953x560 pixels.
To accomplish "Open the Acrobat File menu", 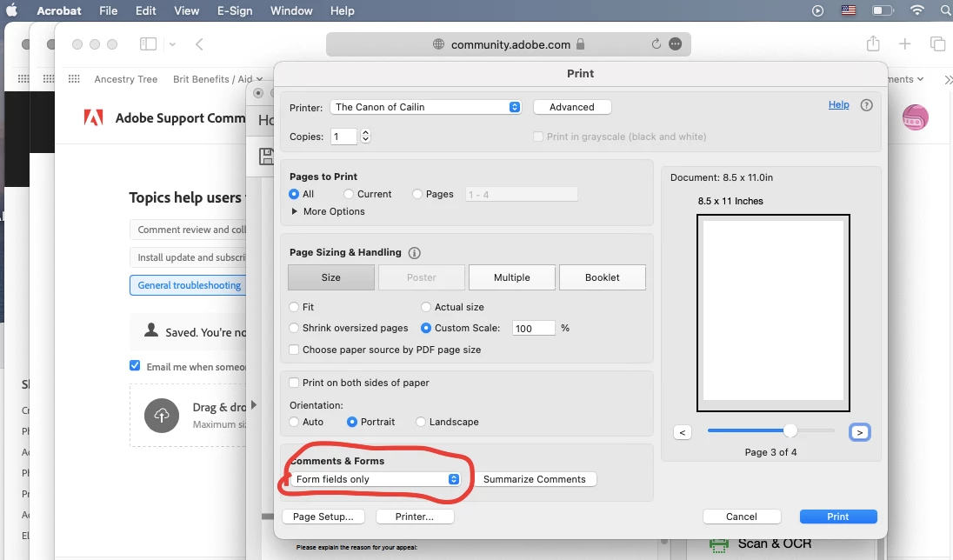I will pyautogui.click(x=108, y=10).
